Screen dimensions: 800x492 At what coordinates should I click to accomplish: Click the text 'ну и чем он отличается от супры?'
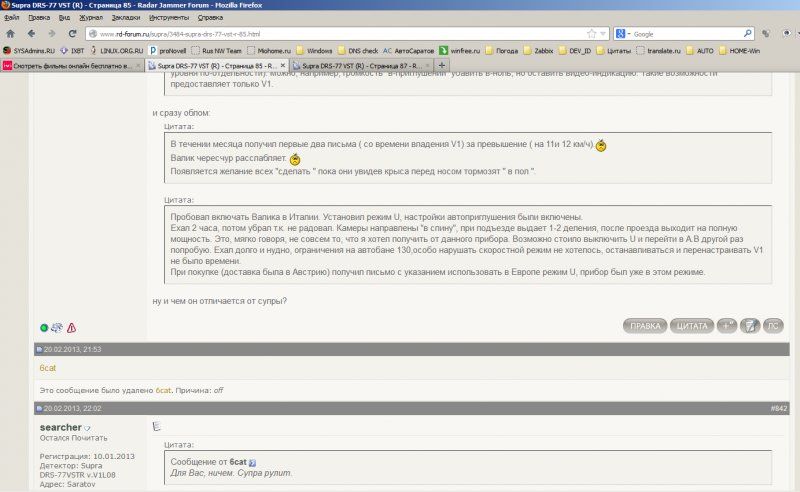(219, 301)
